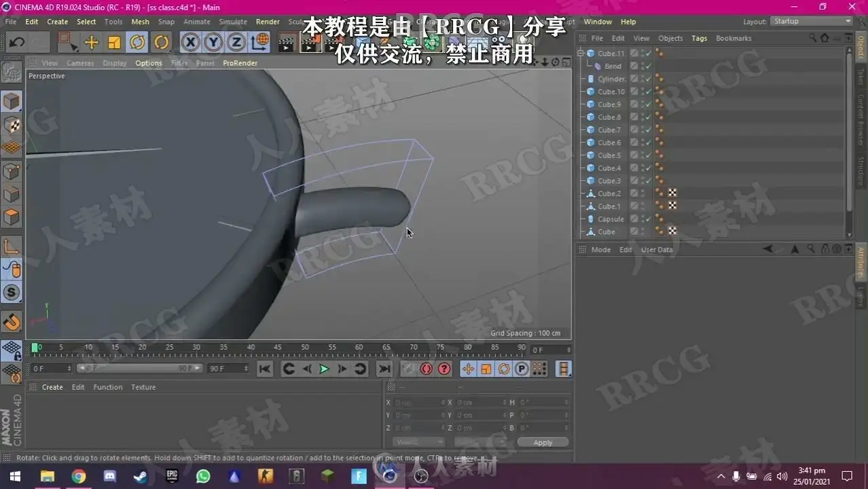This screenshot has height=489, width=868.
Task: Click Enable Axis L-shaped icon
Action: tap(12, 247)
